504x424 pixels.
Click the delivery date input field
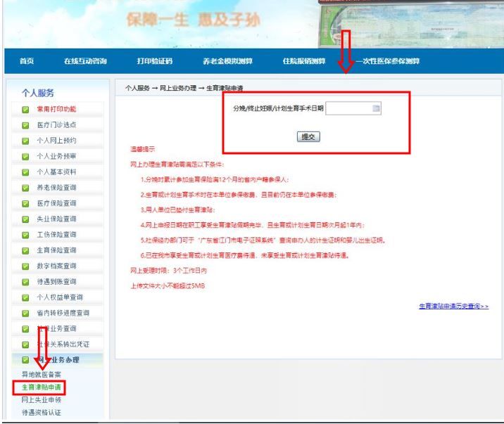point(349,108)
